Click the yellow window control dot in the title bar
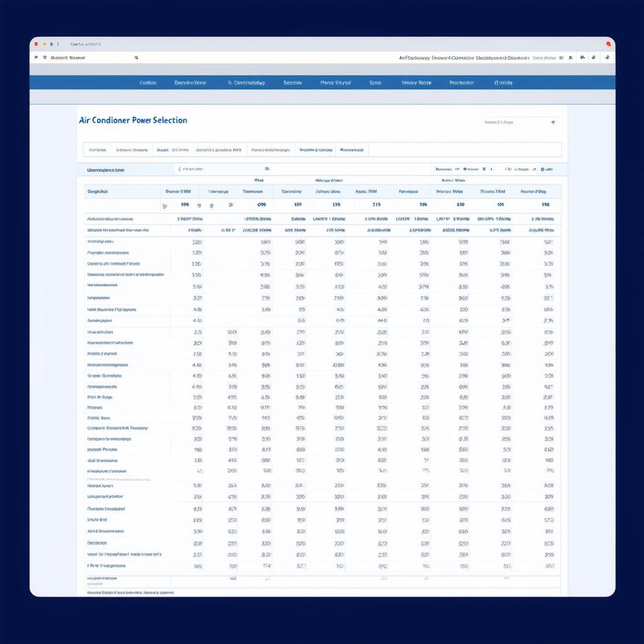The height and width of the screenshot is (644, 644). tap(45, 44)
